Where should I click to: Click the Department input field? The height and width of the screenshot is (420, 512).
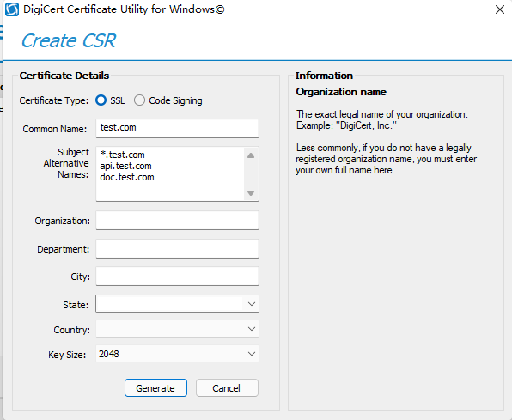pyautogui.click(x=177, y=248)
